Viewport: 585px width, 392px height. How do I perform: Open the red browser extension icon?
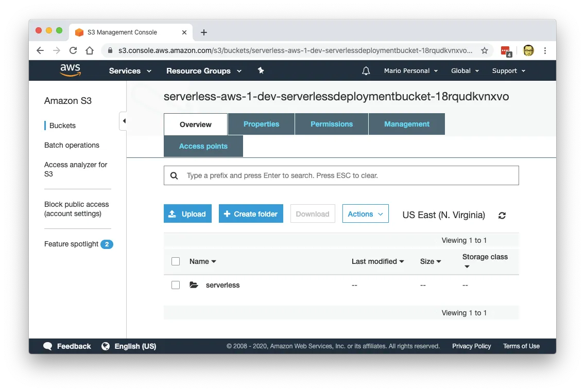pos(506,51)
